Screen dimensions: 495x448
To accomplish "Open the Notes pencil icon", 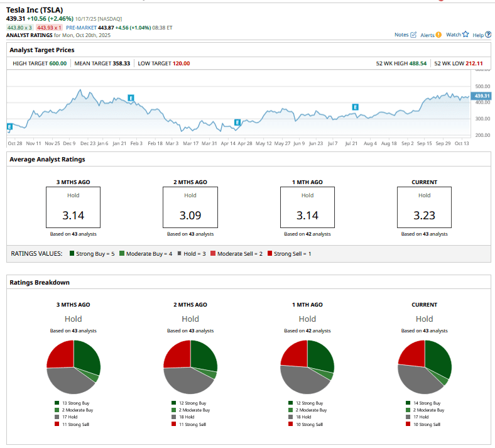I will point(413,35).
